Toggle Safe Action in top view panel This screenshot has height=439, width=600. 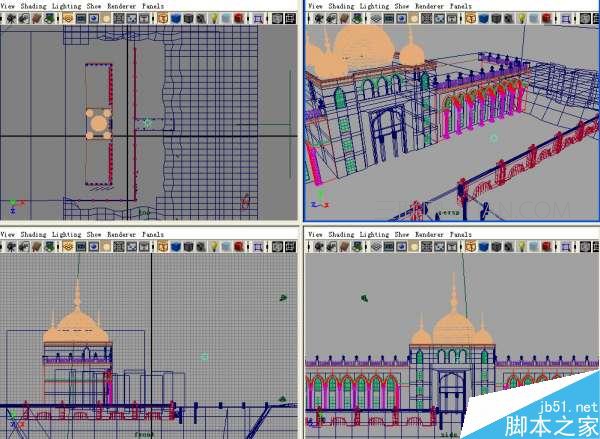(x=132, y=18)
